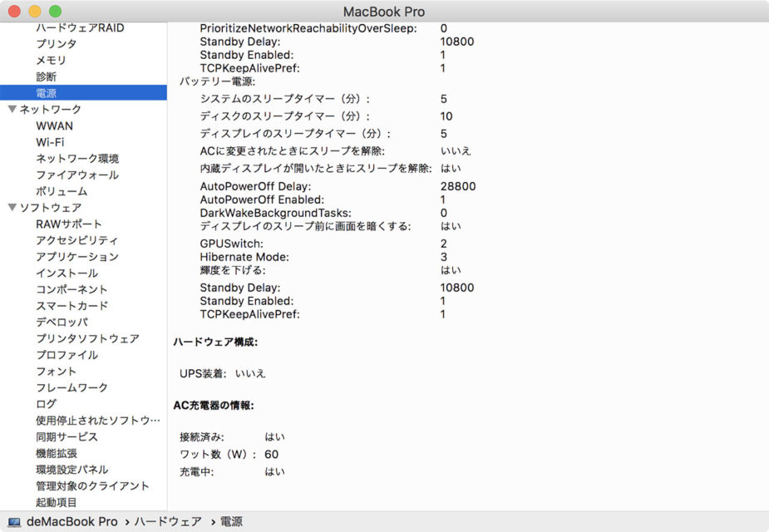
Task: Click the 接続済み label
Action: 201,437
